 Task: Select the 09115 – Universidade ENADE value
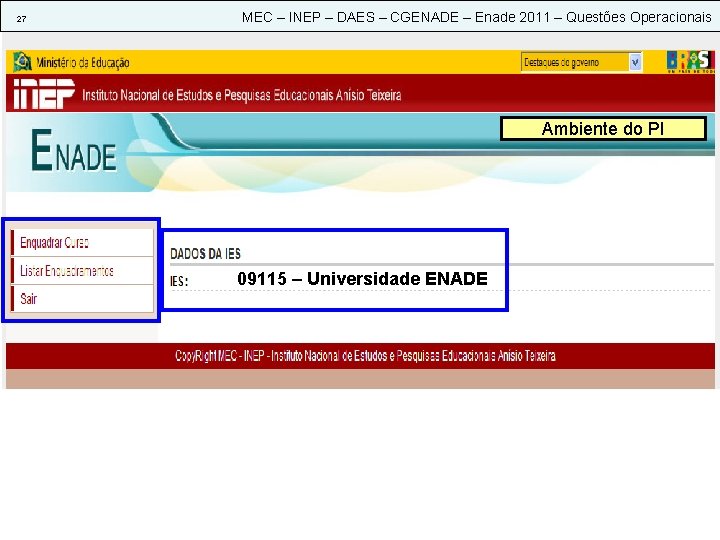click(x=362, y=279)
